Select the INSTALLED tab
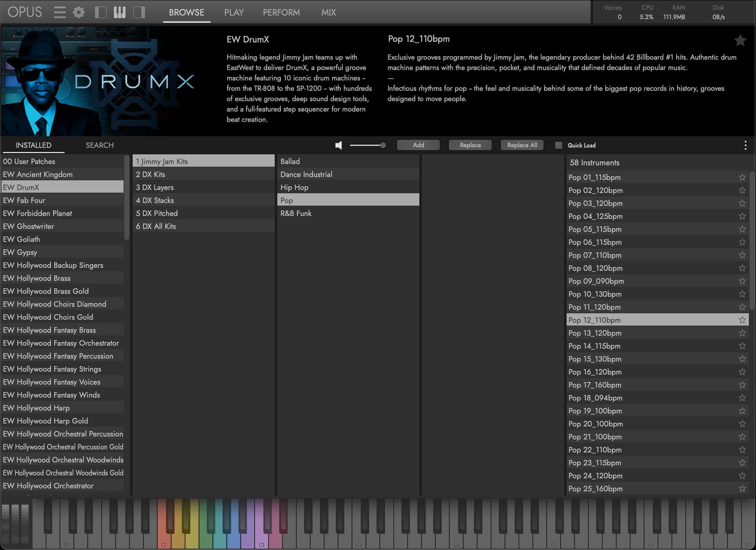The width and height of the screenshot is (756, 550). click(33, 145)
